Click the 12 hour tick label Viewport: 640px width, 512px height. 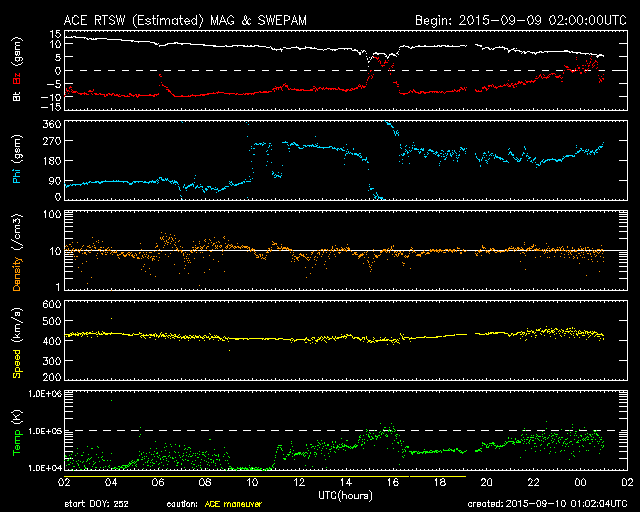[298, 481]
